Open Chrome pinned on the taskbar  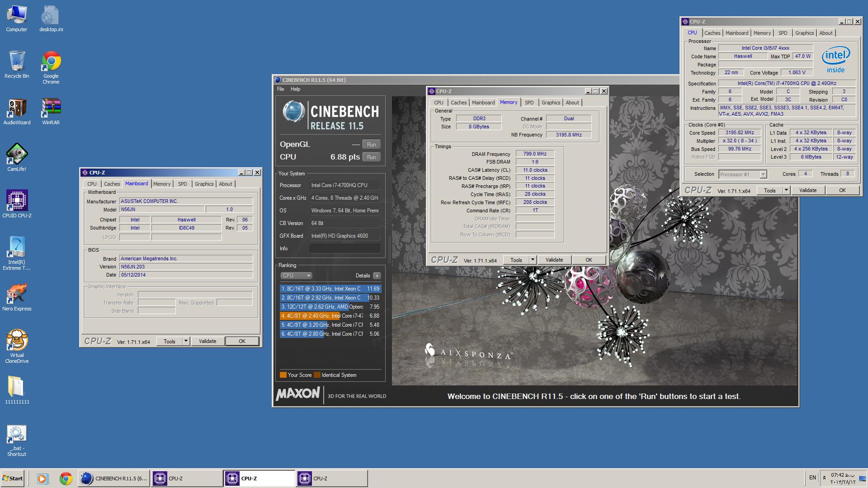[x=66, y=478]
